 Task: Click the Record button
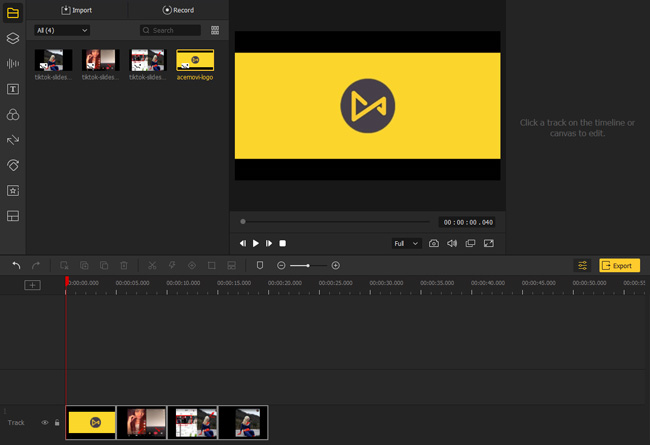178,10
